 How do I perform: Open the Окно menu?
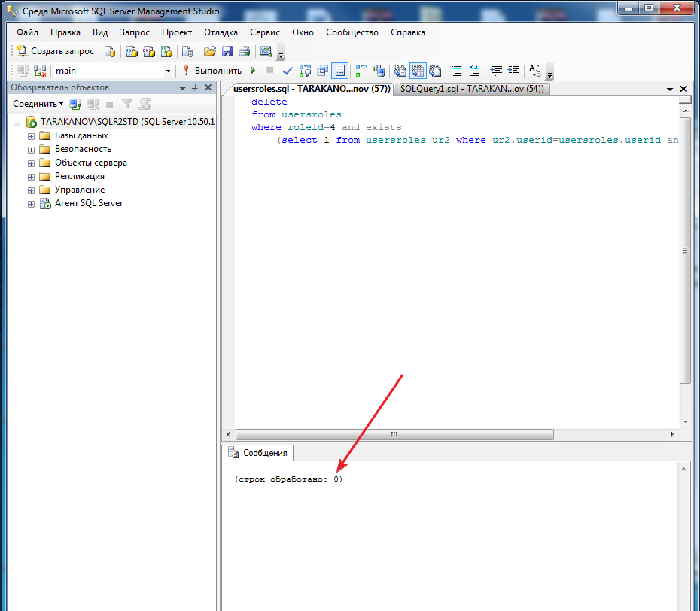click(x=303, y=32)
